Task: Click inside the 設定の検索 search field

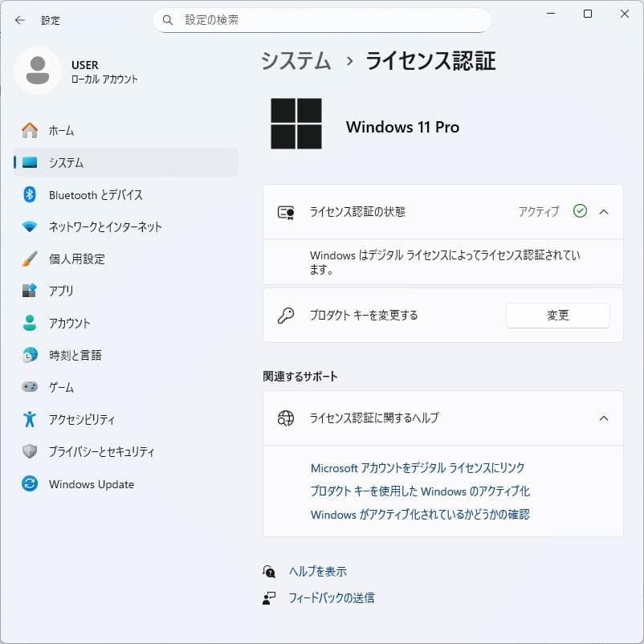Action: [321, 20]
